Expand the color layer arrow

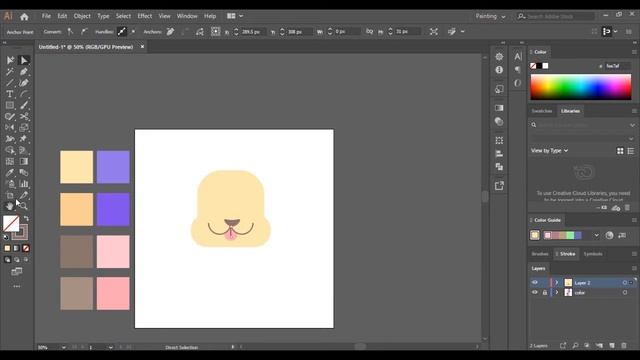tap(556, 292)
